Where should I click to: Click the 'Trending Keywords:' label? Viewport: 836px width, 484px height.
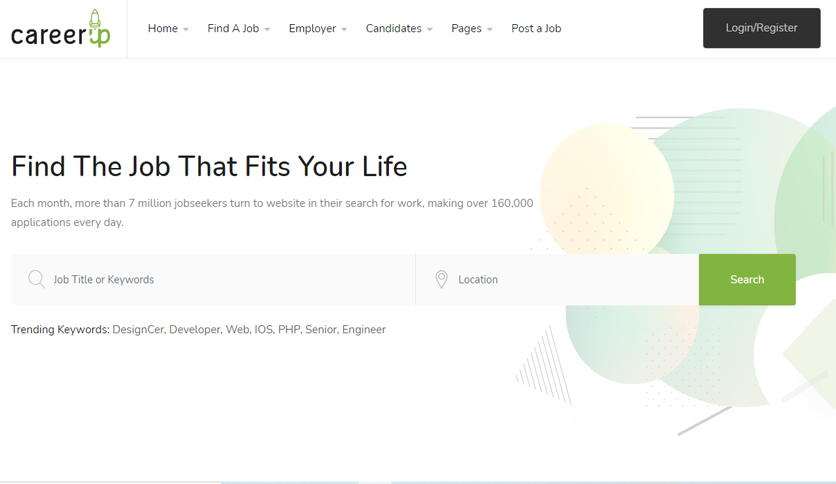[x=60, y=329]
